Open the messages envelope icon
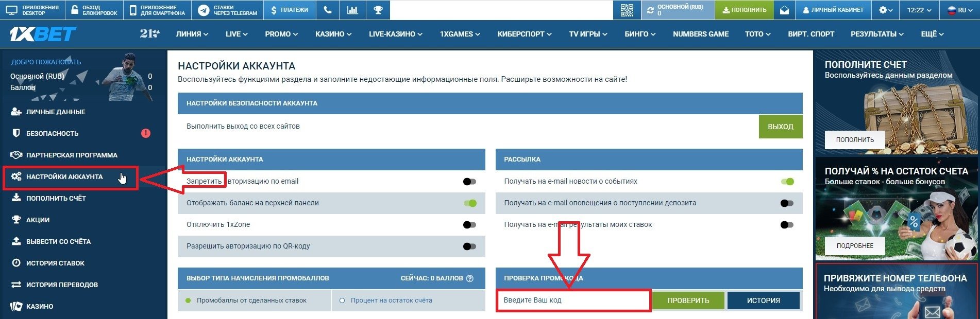980x319 pixels. coord(784,10)
